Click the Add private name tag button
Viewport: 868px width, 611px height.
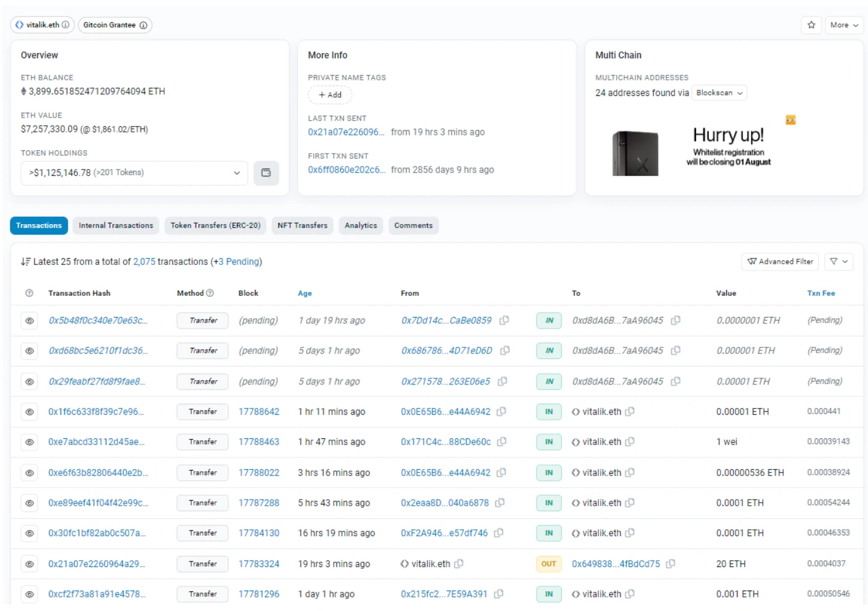coord(330,95)
